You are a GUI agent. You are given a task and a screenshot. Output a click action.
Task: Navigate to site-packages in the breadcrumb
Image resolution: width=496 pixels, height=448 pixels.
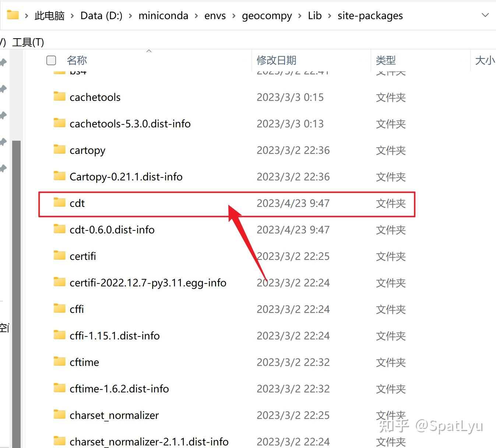pos(370,16)
